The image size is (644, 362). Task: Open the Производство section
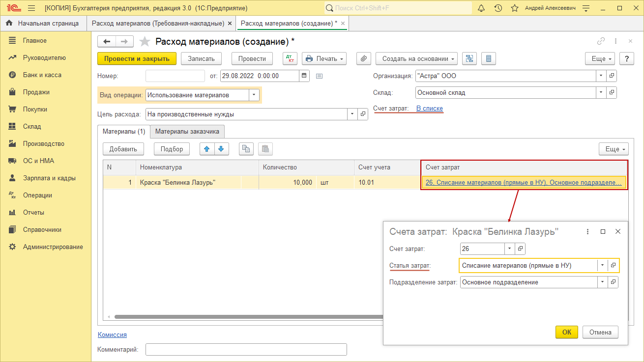pyautogui.click(x=44, y=143)
